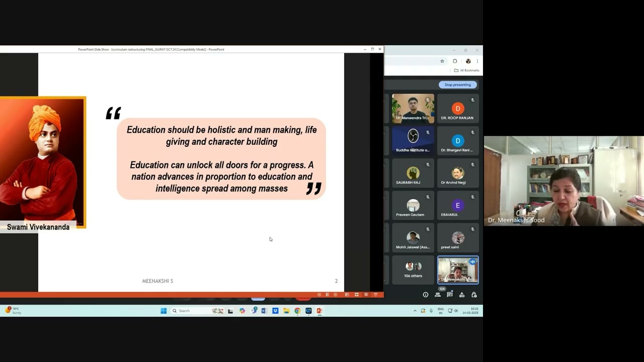Expand the system tray hidden icons chevron
Screen dimensions: 644x362
415,311
